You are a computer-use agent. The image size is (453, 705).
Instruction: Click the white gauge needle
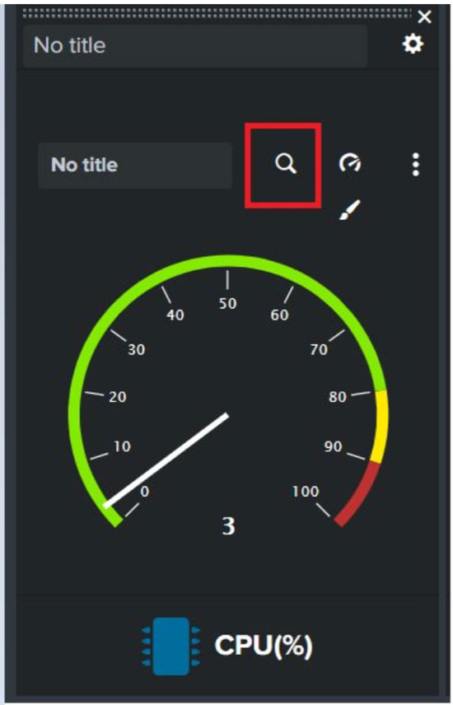[x=166, y=460]
